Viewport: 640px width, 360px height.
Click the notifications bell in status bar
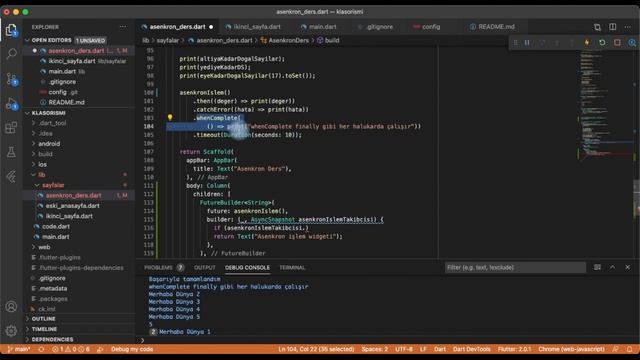630,349
